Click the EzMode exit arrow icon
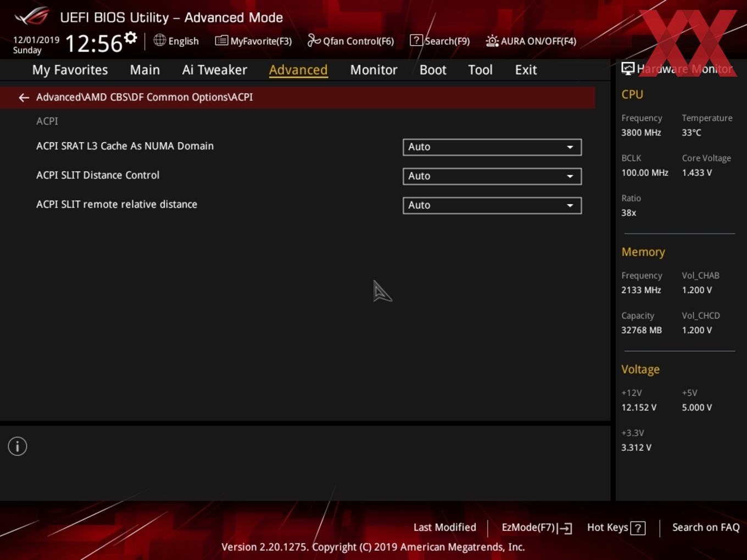This screenshot has height=560, width=747. coord(565,528)
